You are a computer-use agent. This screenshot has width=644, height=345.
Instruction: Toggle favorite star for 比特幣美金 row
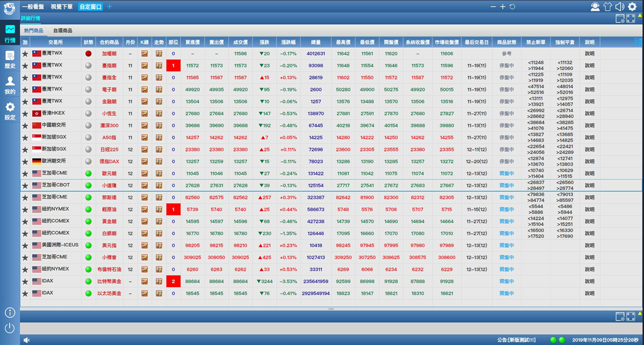[x=25, y=282]
